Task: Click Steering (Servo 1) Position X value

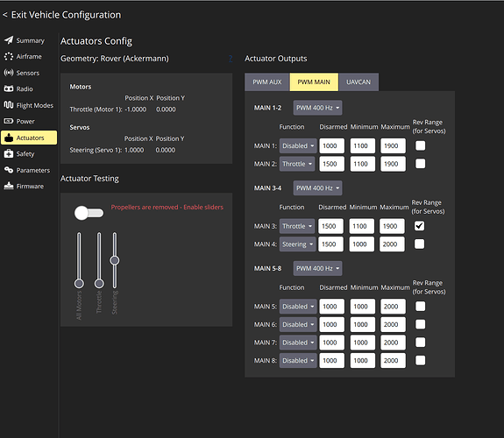Action: coord(134,150)
